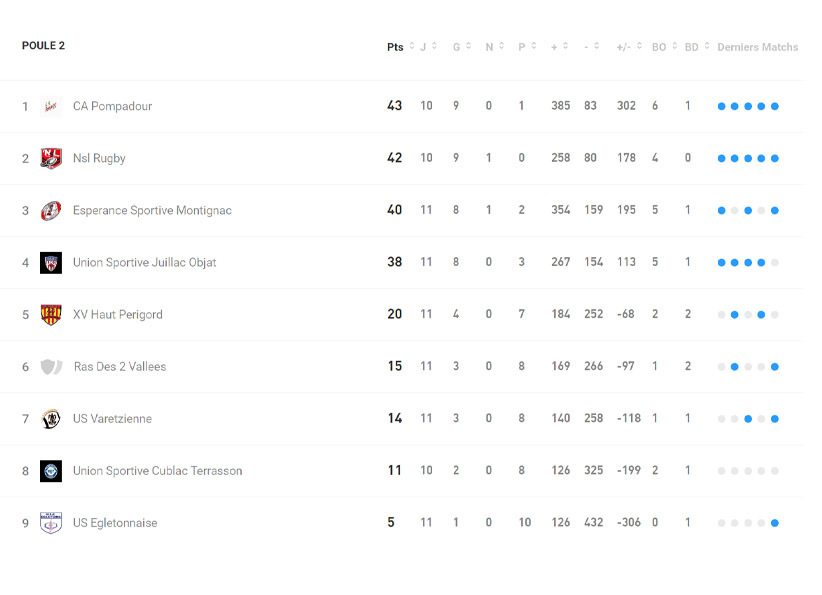The image size is (822, 595).
Task: Select Union Sportive Juillac Objat crest
Action: (51, 262)
